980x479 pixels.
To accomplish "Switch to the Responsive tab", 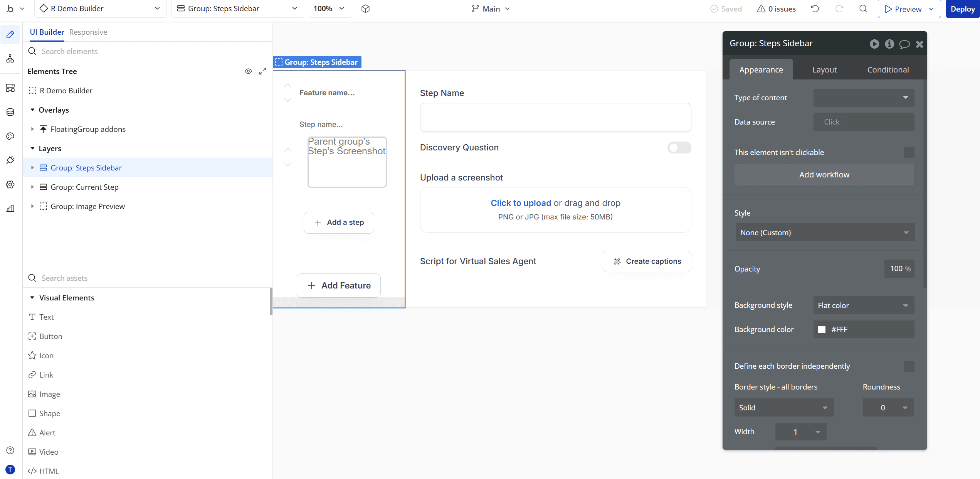I will [x=88, y=32].
